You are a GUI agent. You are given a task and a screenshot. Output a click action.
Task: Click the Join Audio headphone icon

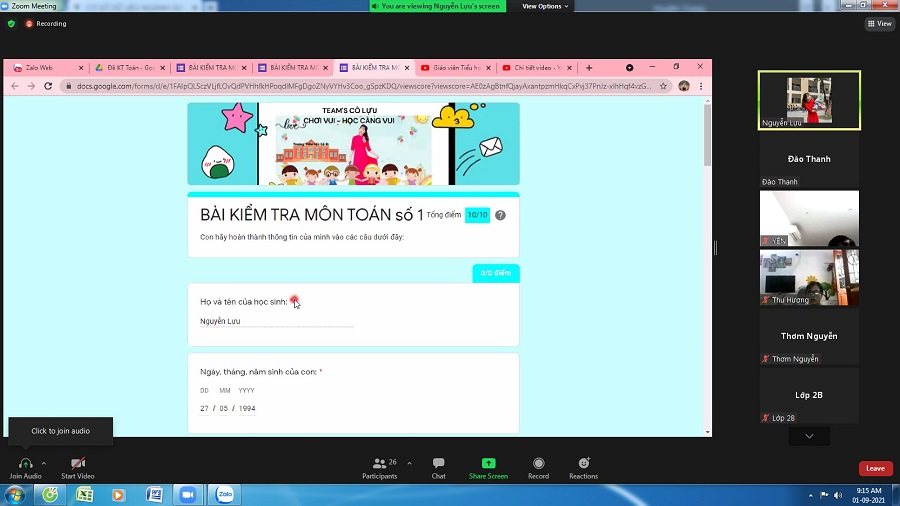(x=26, y=463)
